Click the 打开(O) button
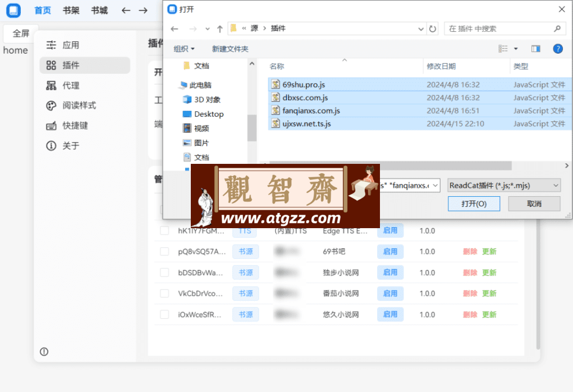The image size is (573, 392). (x=474, y=204)
